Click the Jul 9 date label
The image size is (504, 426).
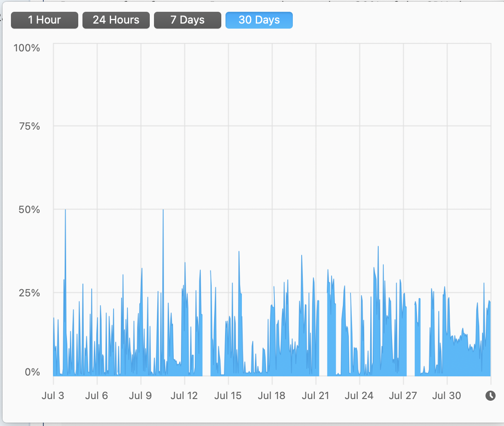(x=140, y=395)
